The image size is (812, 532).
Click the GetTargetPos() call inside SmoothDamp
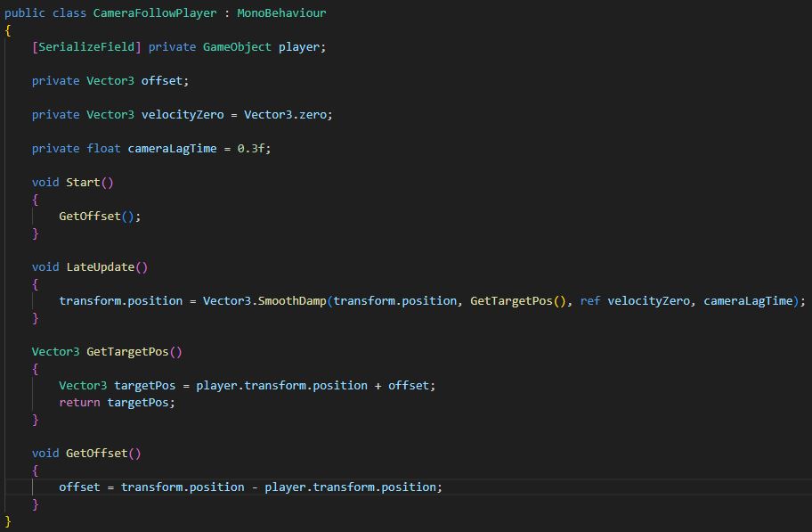[x=518, y=301]
